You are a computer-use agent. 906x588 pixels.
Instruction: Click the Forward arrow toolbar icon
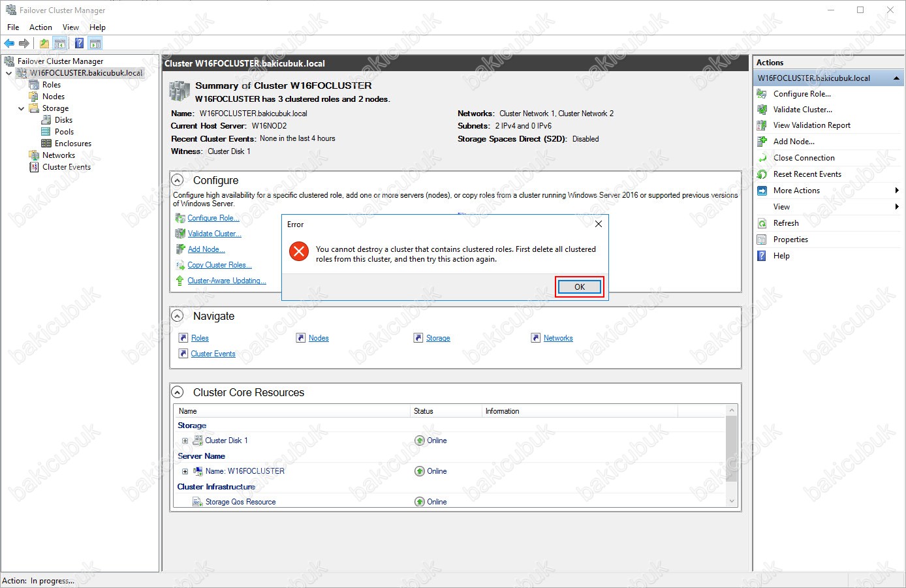pos(24,44)
